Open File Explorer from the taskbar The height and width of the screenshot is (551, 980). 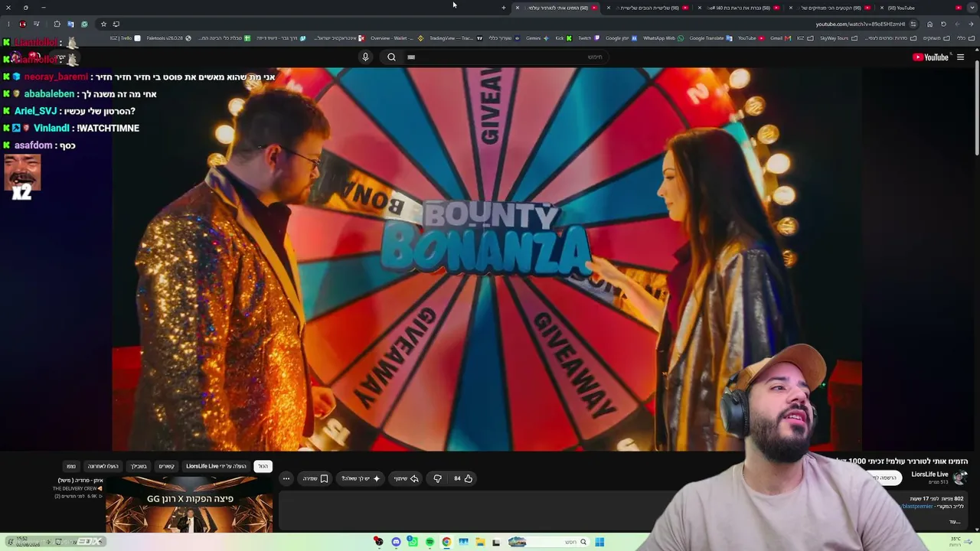tap(480, 542)
